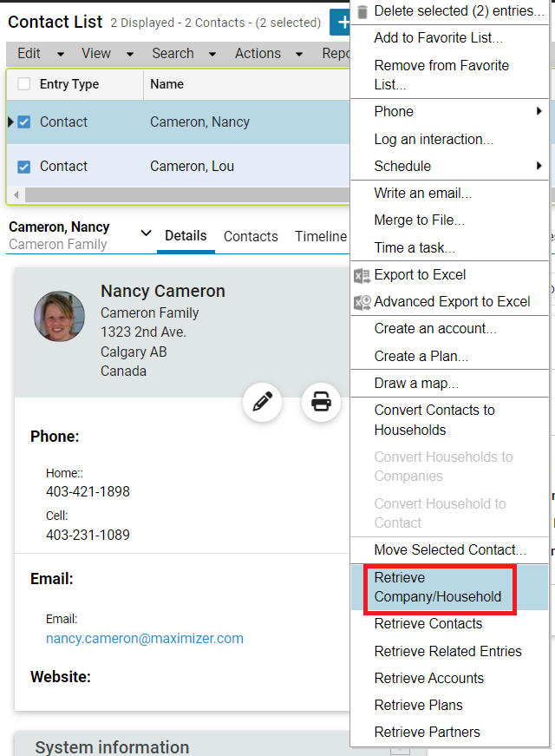Click the trash icon for Delete selected entries
555x756 pixels.
pos(362,11)
